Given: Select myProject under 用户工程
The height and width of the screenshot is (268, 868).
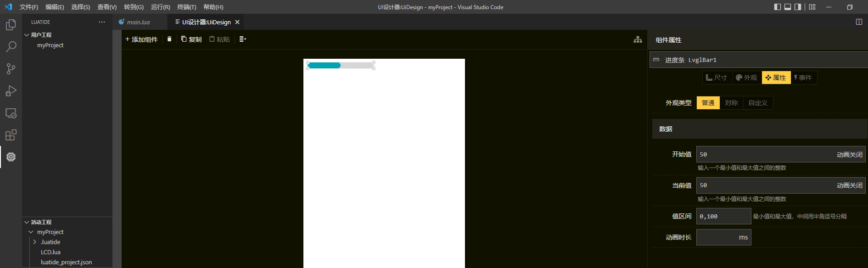Looking at the screenshot, I should pyautogui.click(x=50, y=45).
